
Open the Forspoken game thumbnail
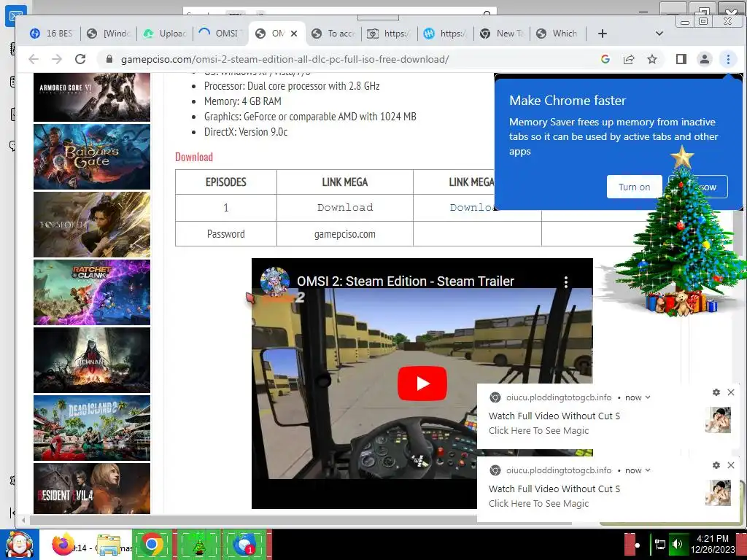point(92,225)
